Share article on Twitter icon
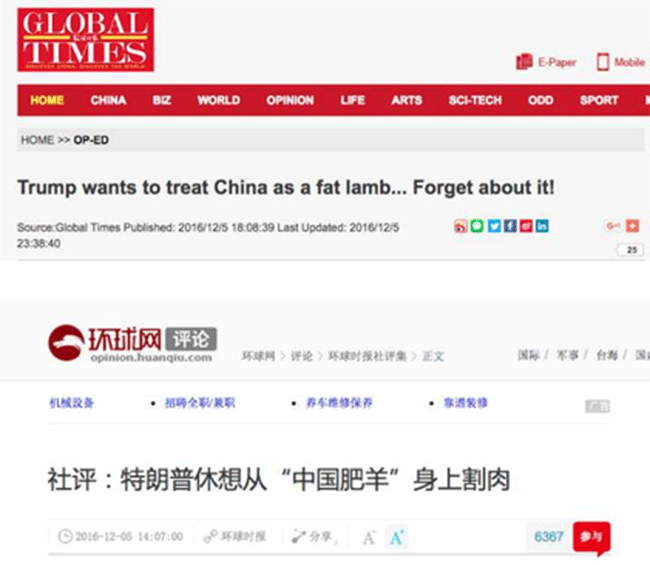 pyautogui.click(x=494, y=226)
